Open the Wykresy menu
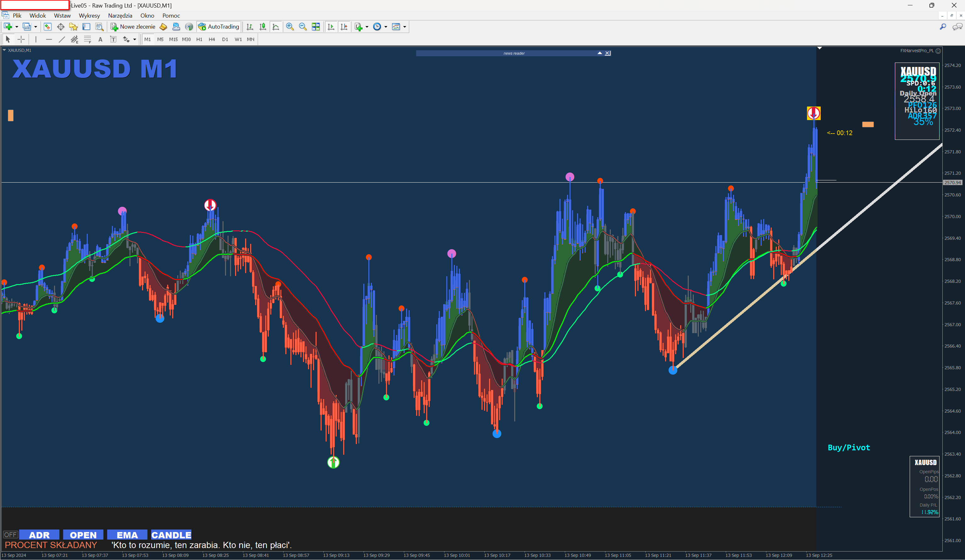 89,16
